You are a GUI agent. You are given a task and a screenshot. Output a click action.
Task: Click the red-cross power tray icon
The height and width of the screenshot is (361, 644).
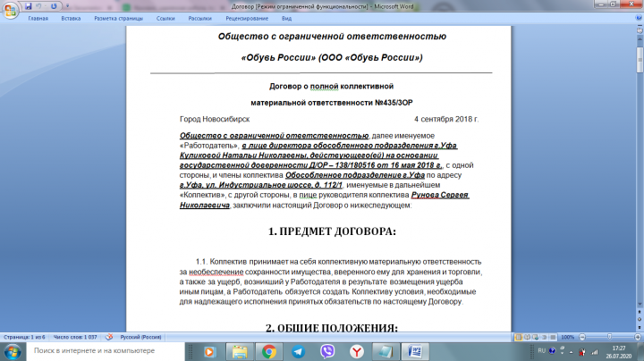click(582, 352)
